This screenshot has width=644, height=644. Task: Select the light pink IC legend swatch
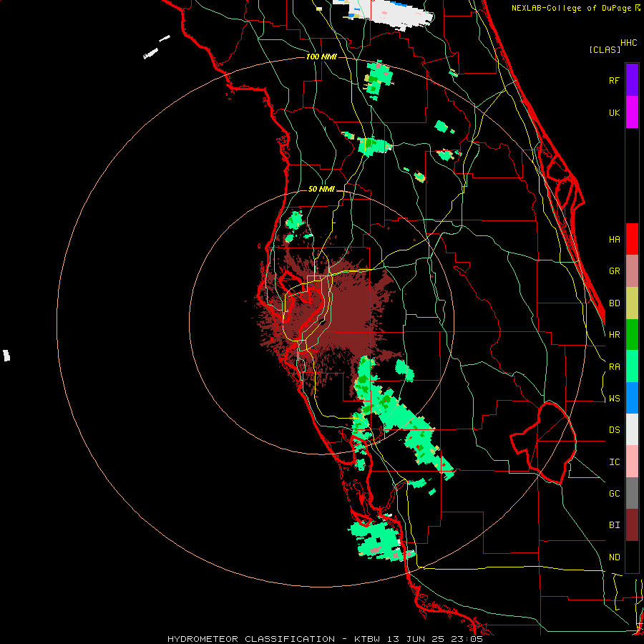[x=632, y=462]
